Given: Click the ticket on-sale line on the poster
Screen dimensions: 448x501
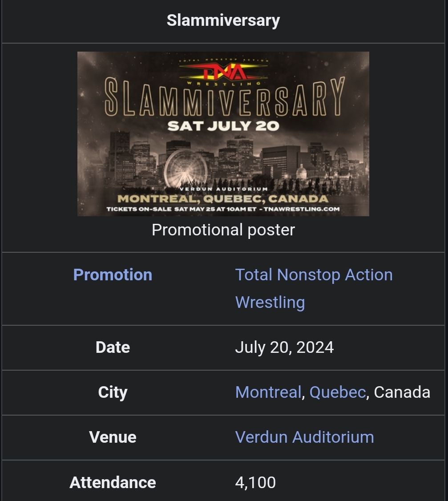Looking at the screenshot, I should (x=223, y=209).
